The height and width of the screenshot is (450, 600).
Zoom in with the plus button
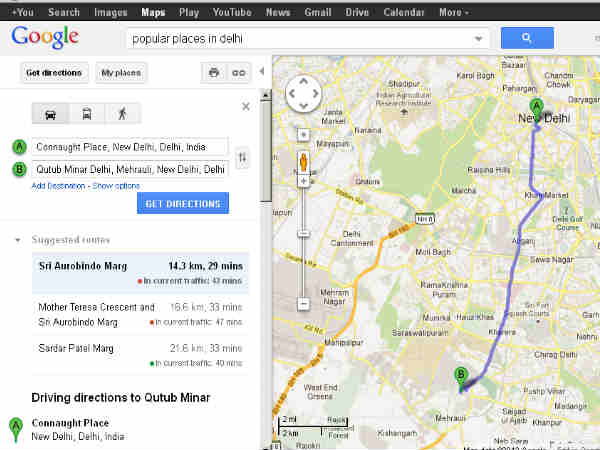tap(303, 181)
